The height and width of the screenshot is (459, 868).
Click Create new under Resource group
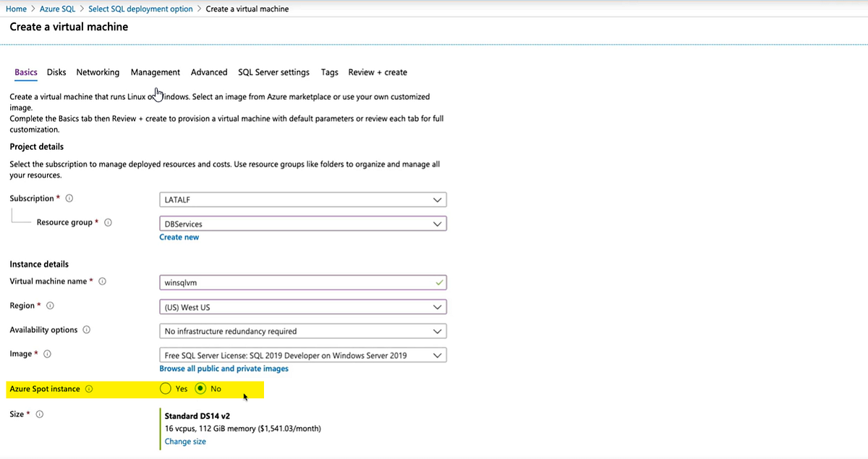pyautogui.click(x=179, y=237)
